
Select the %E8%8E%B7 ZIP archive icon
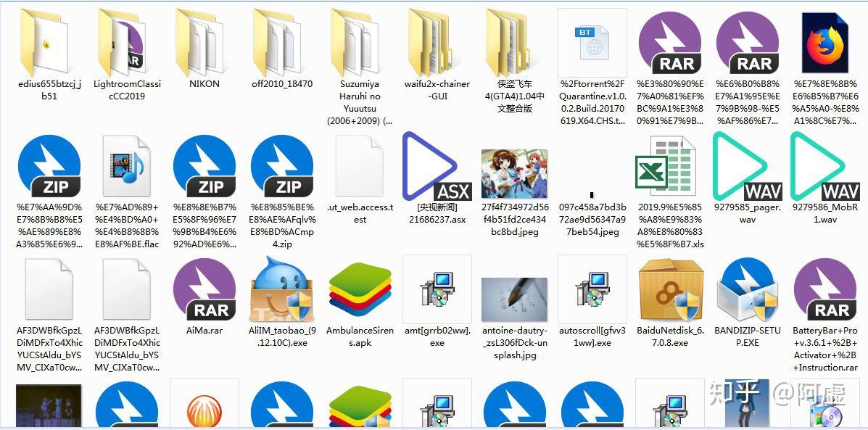coord(204,167)
